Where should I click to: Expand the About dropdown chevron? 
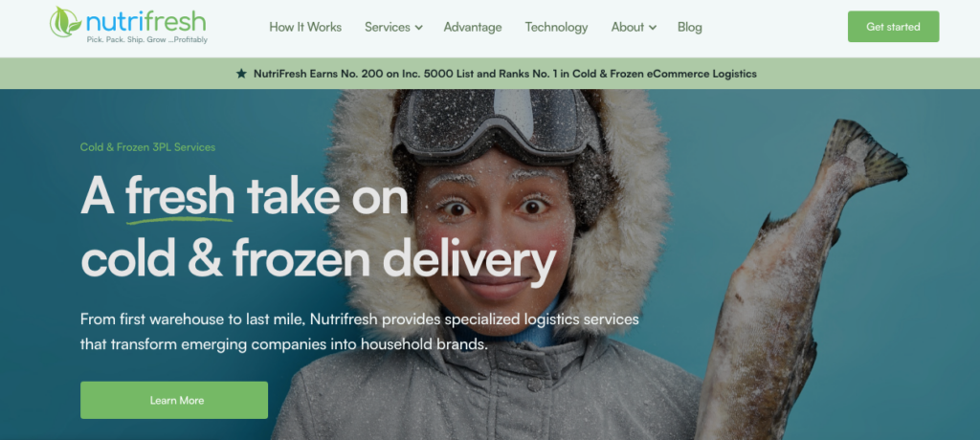click(653, 28)
